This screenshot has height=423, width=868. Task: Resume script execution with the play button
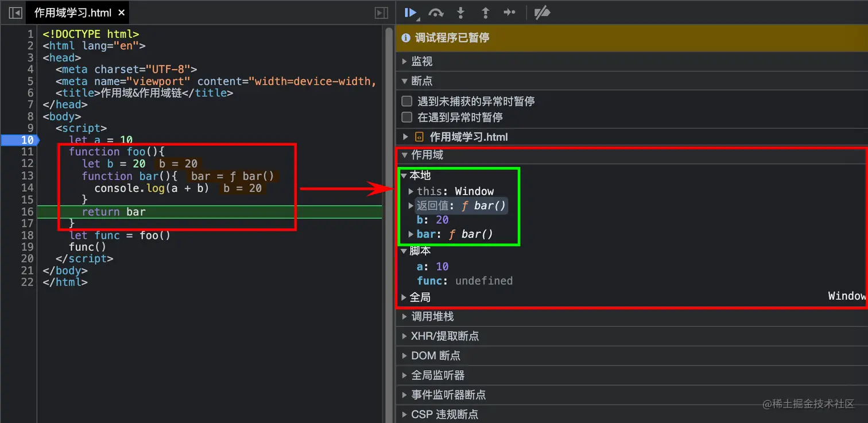[410, 13]
